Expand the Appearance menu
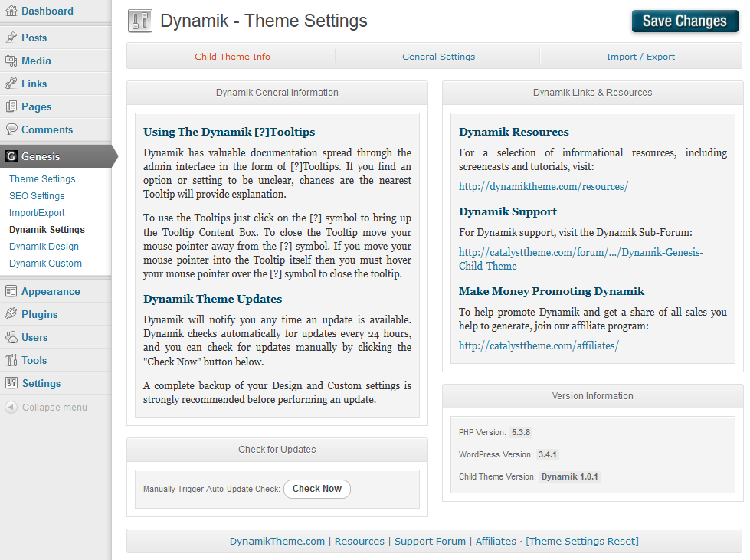The width and height of the screenshot is (750, 560). pyautogui.click(x=51, y=291)
